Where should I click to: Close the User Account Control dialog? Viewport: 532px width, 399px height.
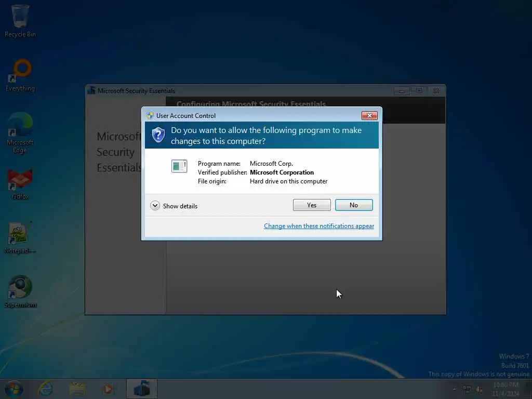pyautogui.click(x=369, y=116)
